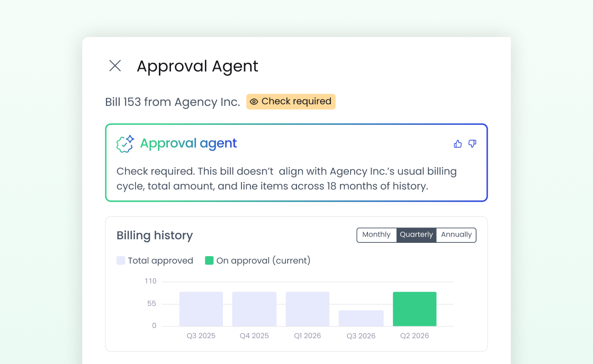Click the green Q2 2026 bar
Viewport: 593px width, 364px height.
(415, 309)
